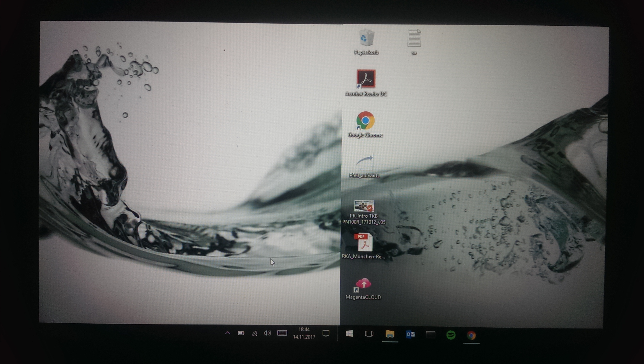Open the touch keyboard from tray
The height and width of the screenshot is (364, 644).
coord(282,333)
